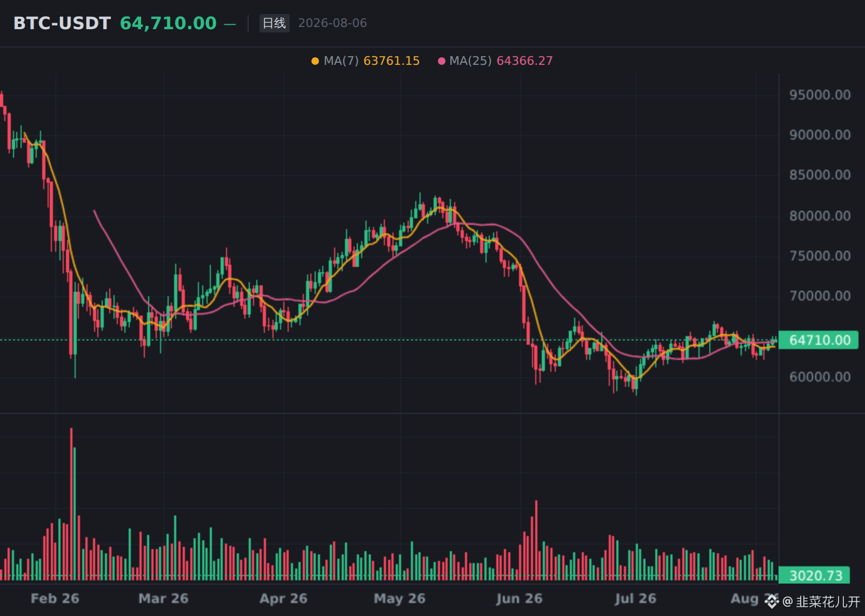The image size is (865, 616).
Task: Click the MA(7) value 63761.15
Action: point(391,61)
